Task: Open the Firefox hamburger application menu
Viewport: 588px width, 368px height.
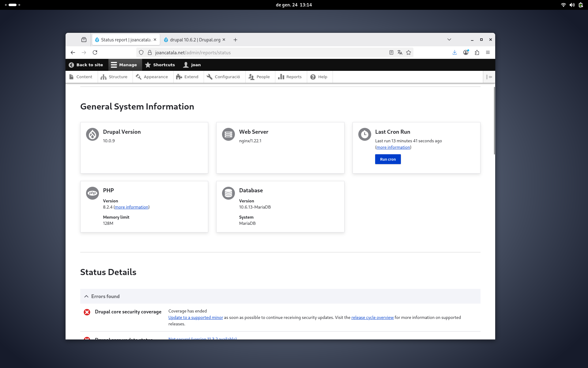Action: point(488,52)
